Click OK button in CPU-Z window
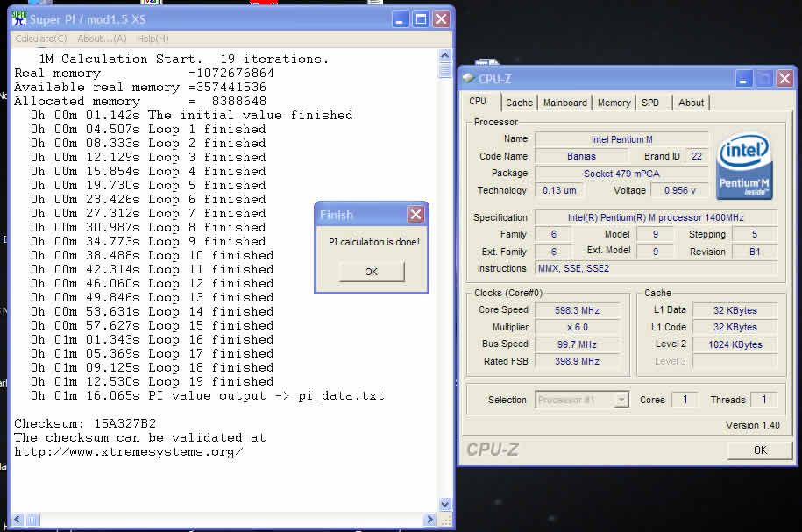This screenshot has height=532, width=802. click(x=760, y=450)
